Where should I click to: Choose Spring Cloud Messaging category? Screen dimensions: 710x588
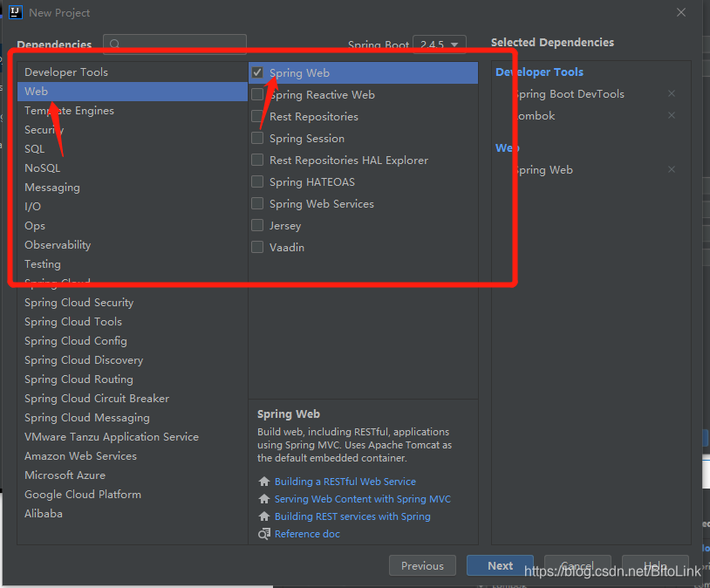coord(133,417)
